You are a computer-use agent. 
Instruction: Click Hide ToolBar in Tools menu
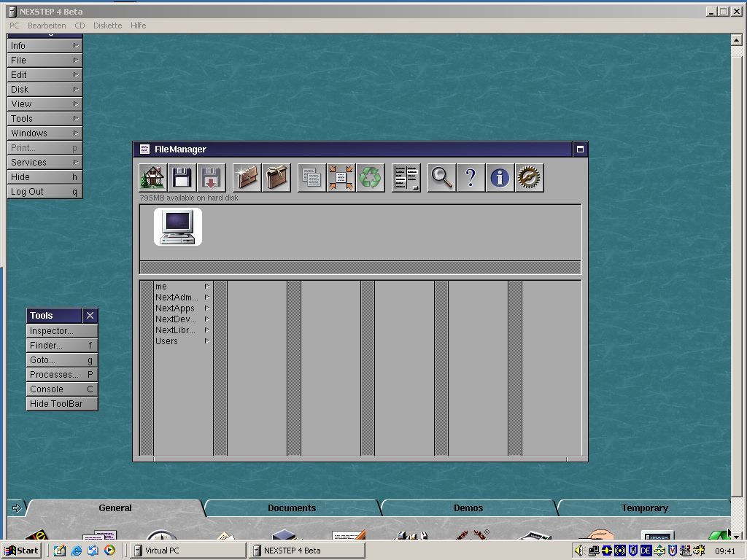coord(62,404)
